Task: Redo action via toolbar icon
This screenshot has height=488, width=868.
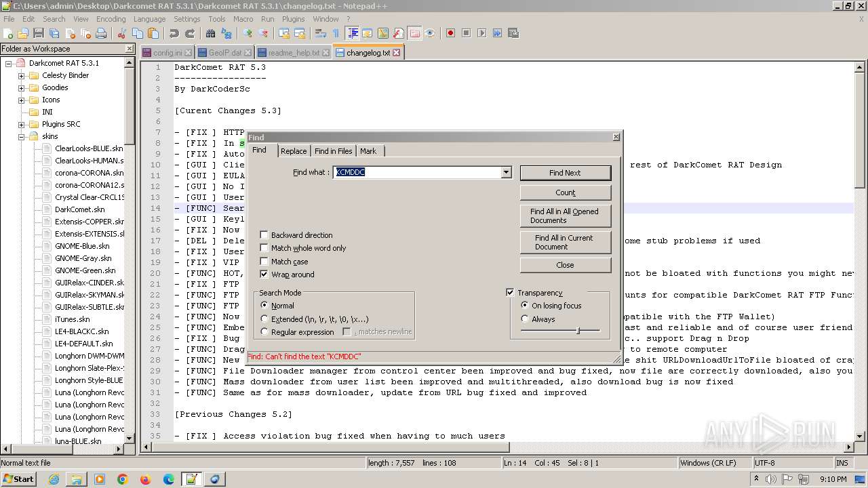Action: pyautogui.click(x=190, y=33)
